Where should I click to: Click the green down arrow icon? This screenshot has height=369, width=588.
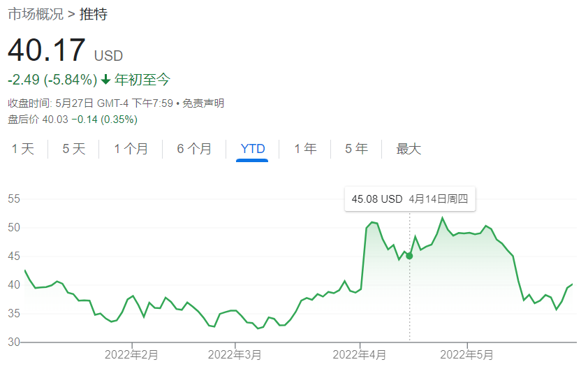(x=106, y=80)
